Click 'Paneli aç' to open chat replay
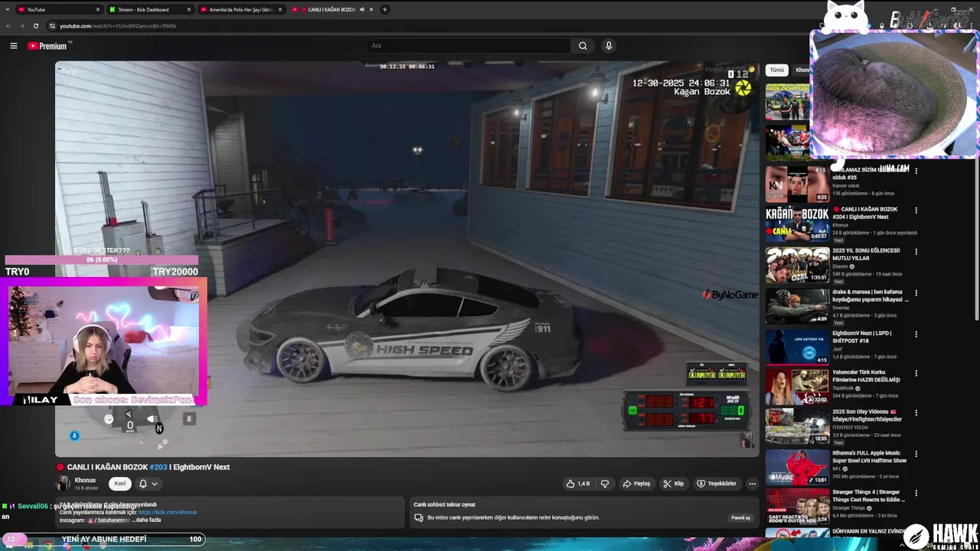Screen dimensions: 980x551 pyautogui.click(x=741, y=518)
